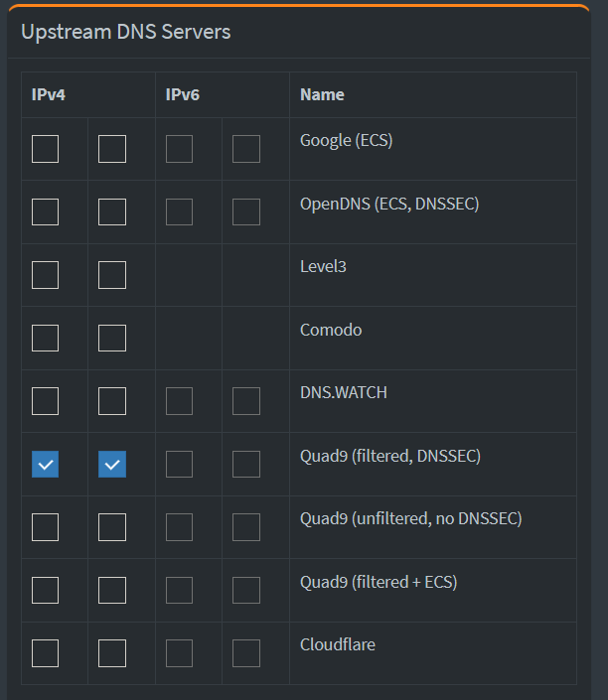Viewport: 608px width, 700px height.
Task: Check Quad9 (unfiltered, no DNSSEC) primary IPv4 box
Action: pyautogui.click(x=45, y=527)
